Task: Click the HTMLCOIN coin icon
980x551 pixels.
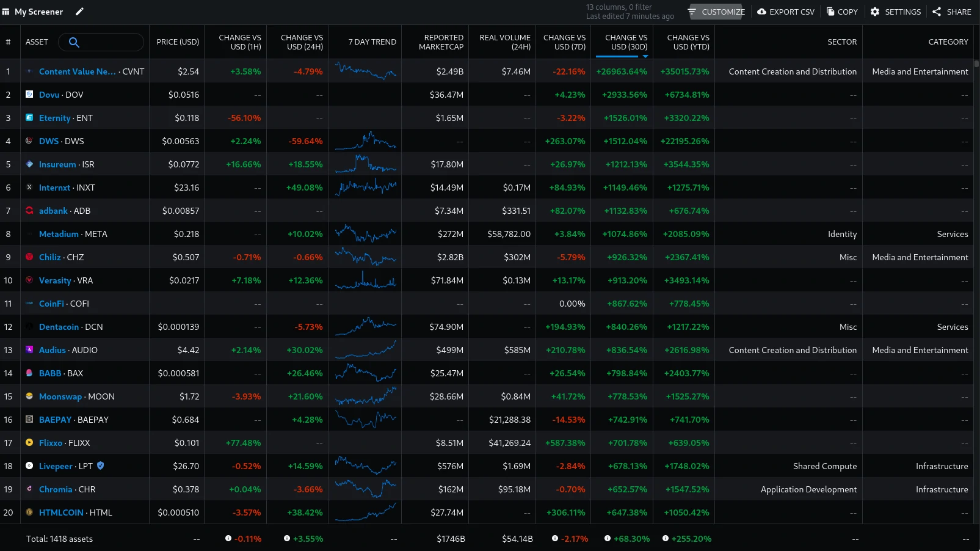Action: pyautogui.click(x=29, y=513)
